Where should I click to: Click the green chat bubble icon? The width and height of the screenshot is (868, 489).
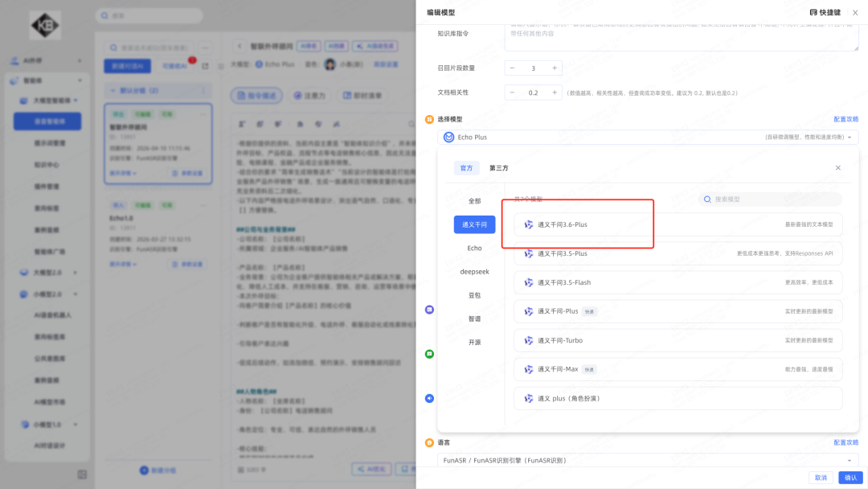pyautogui.click(x=429, y=354)
